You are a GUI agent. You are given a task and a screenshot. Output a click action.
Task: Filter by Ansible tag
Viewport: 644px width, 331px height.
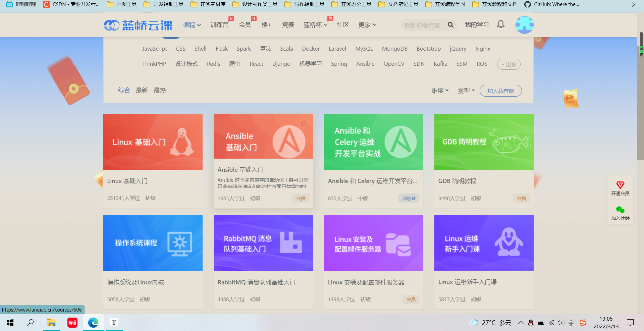click(365, 64)
